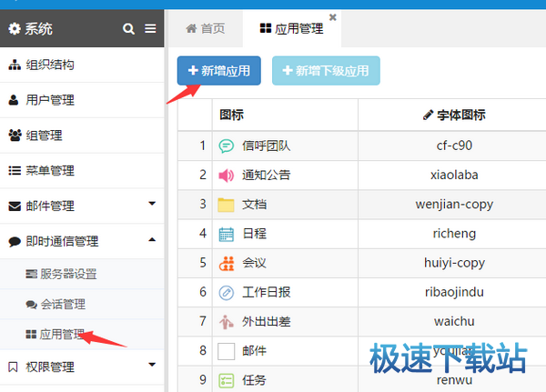Image resolution: width=546 pixels, height=392 pixels.
Task: Click the 服务器设置 server icon
Action: coord(31,274)
